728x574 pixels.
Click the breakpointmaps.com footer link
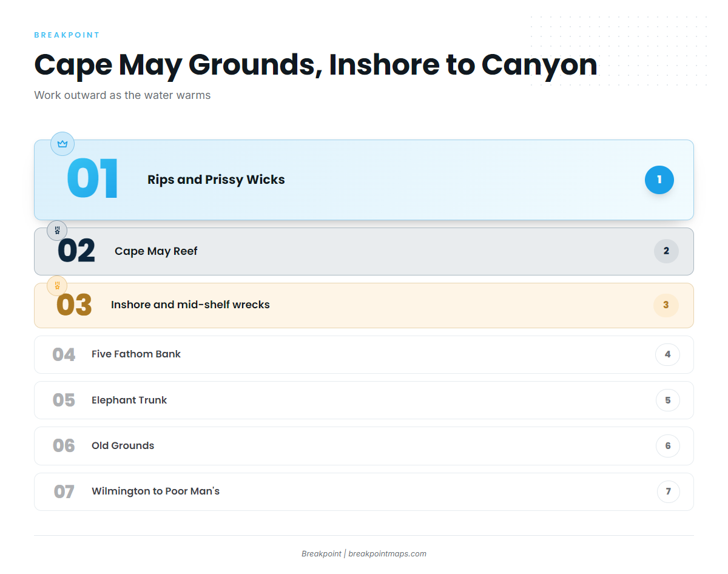[387, 553]
